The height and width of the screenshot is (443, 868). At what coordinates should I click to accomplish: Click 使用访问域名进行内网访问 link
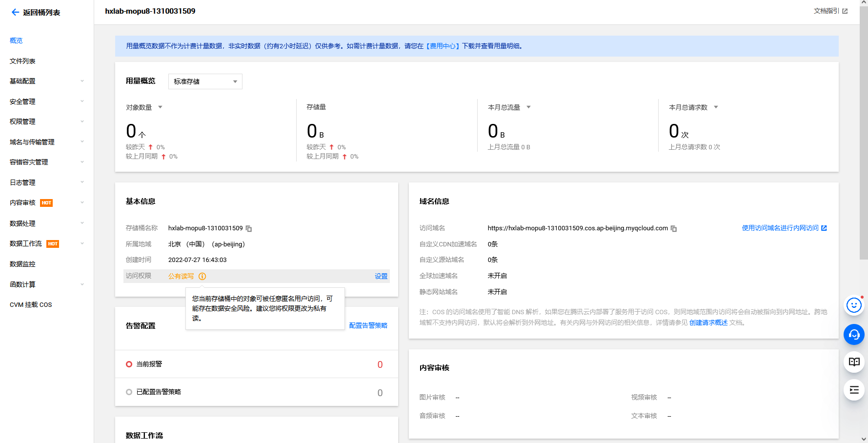780,228
